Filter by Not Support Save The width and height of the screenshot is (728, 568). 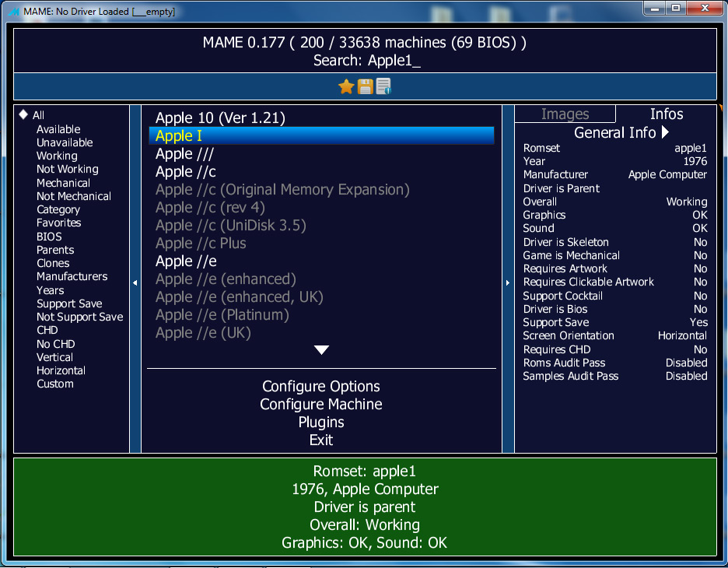tap(80, 317)
